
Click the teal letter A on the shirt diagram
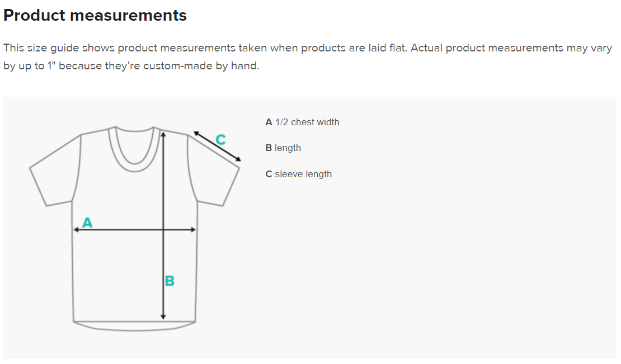[87, 223]
